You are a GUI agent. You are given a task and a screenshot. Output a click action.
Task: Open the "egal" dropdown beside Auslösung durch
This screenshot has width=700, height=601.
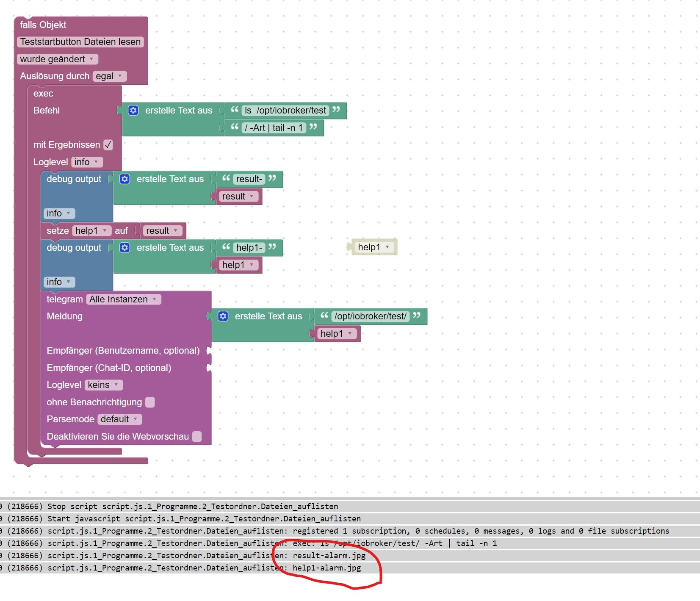point(110,76)
